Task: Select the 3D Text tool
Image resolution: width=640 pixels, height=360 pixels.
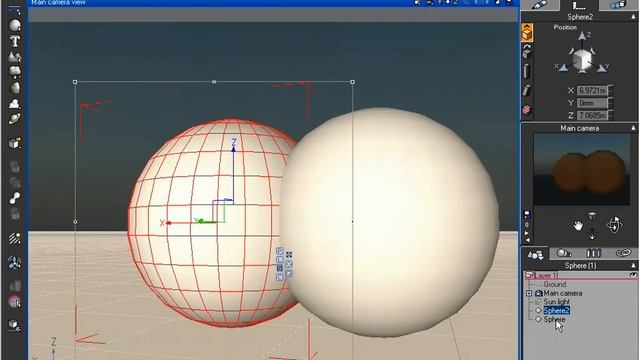Action: click(x=15, y=41)
